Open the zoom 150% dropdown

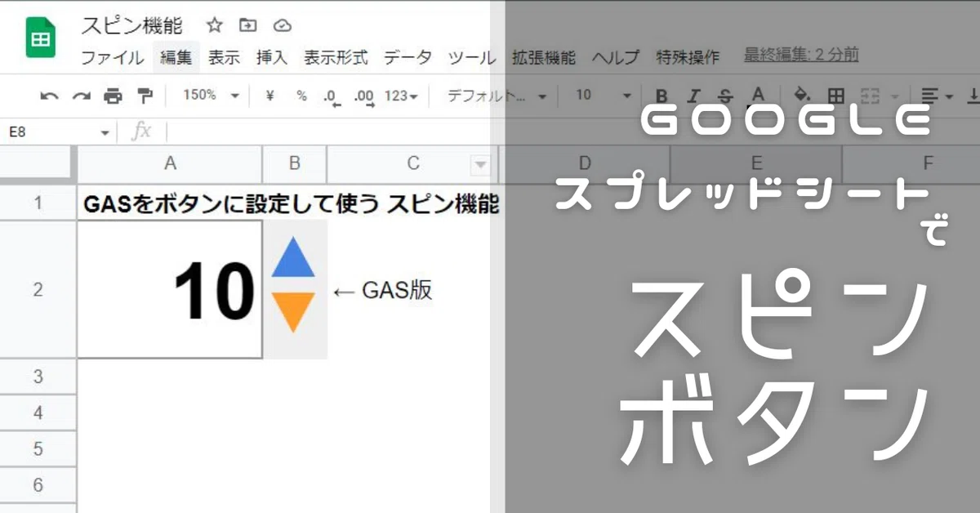pos(211,96)
